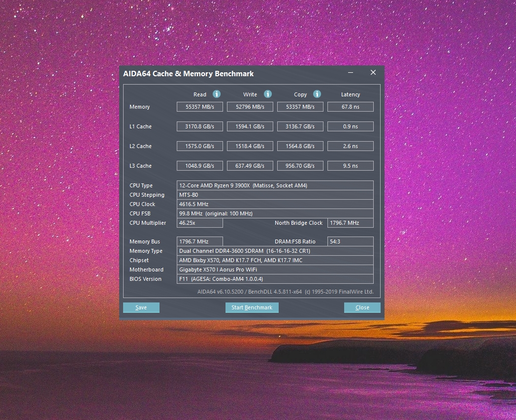This screenshot has height=420, width=516.
Task: Minimize the AIDA64 benchmark window
Action: [x=351, y=73]
